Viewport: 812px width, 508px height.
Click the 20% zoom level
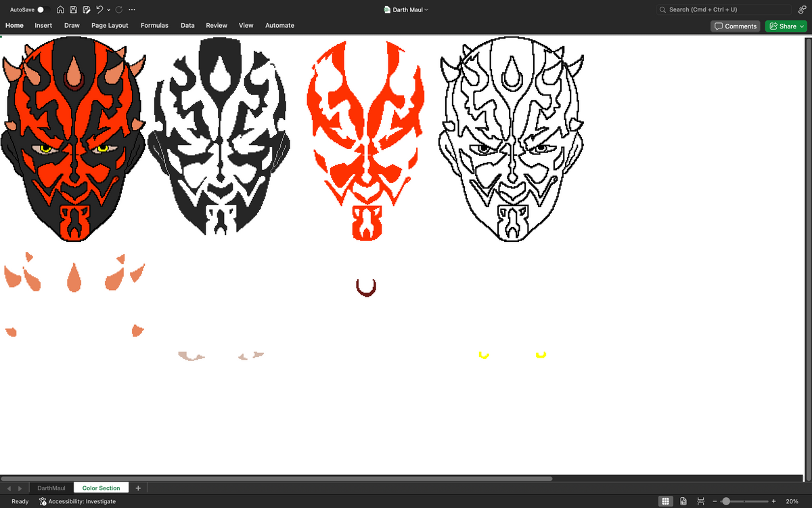coord(792,501)
